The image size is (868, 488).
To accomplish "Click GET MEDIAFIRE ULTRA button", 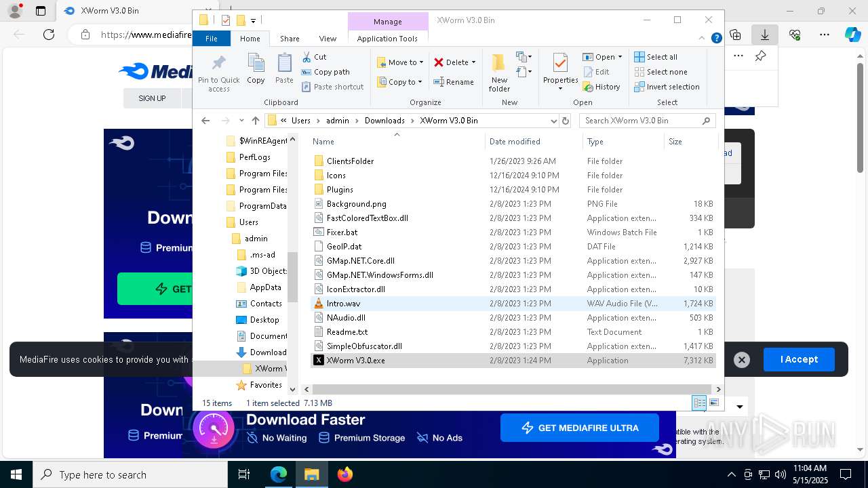I will [x=580, y=428].
